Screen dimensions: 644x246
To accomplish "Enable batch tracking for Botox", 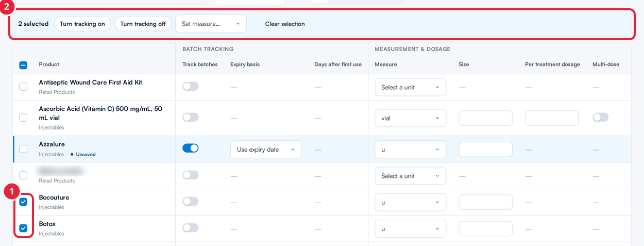I will [191, 227].
